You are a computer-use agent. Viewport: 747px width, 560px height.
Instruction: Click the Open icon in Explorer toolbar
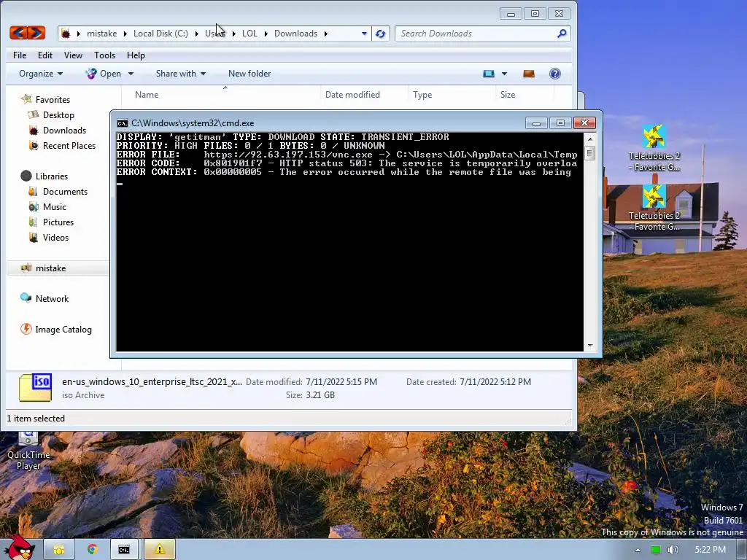(x=90, y=74)
